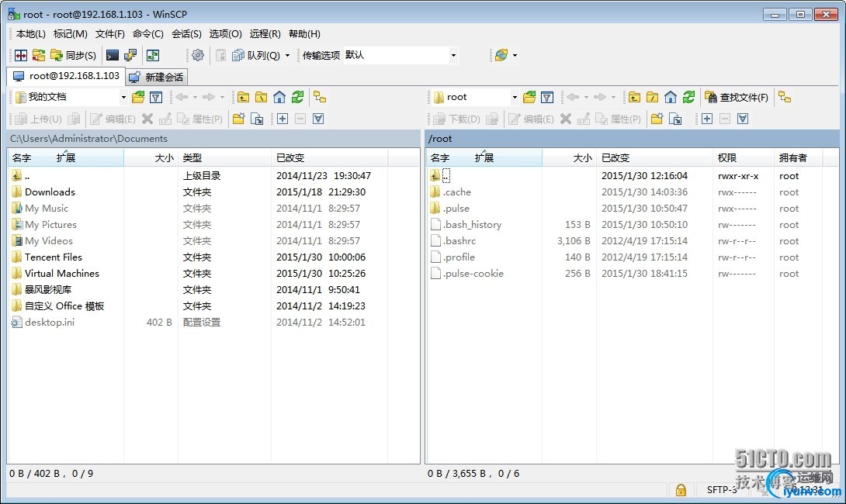Viewport: 846px width, 504px height.
Task: Open the 选项(O) menu
Action: point(225,34)
